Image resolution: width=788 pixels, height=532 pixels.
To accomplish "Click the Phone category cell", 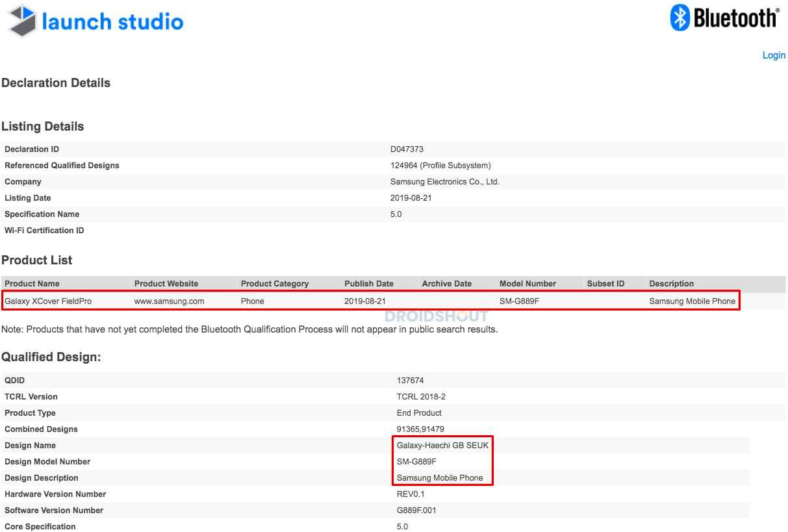I will point(253,301).
